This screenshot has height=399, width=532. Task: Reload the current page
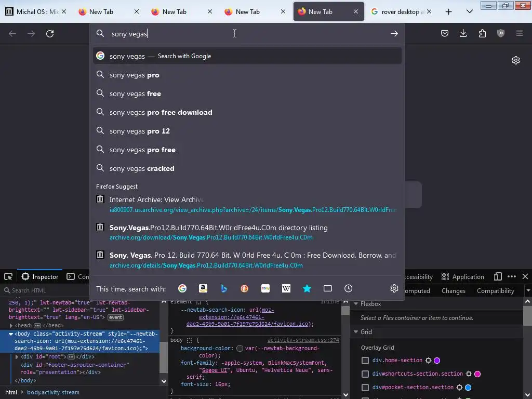(50, 34)
